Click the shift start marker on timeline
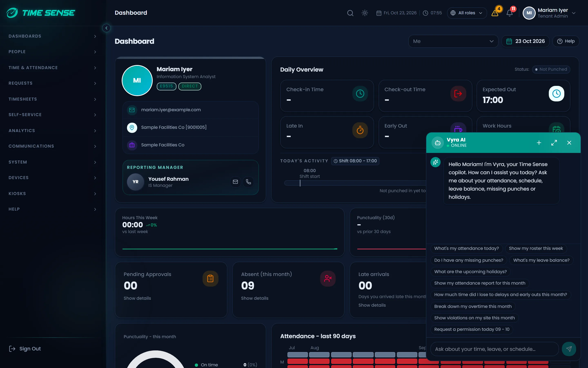Viewport: 588px width, 368px height. pyautogui.click(x=300, y=183)
